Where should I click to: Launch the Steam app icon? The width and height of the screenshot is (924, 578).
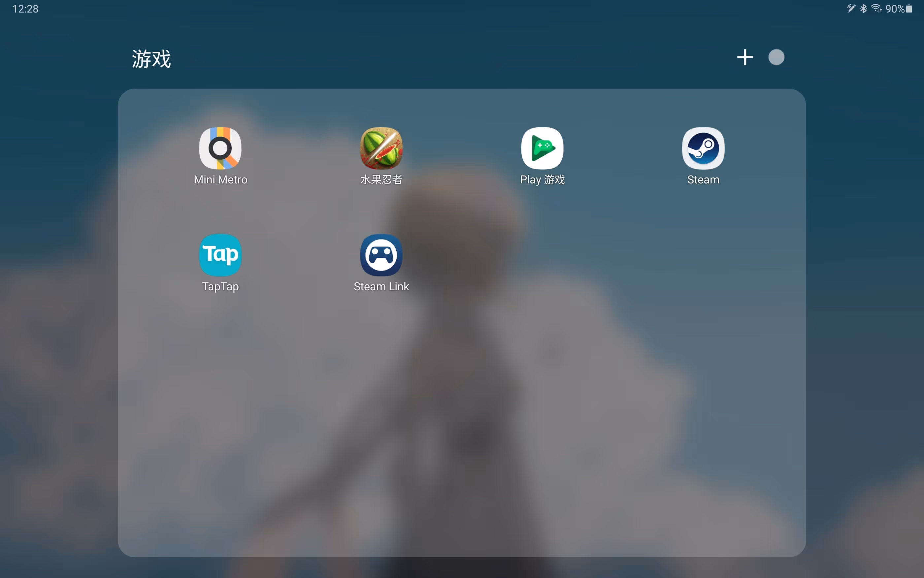click(703, 148)
